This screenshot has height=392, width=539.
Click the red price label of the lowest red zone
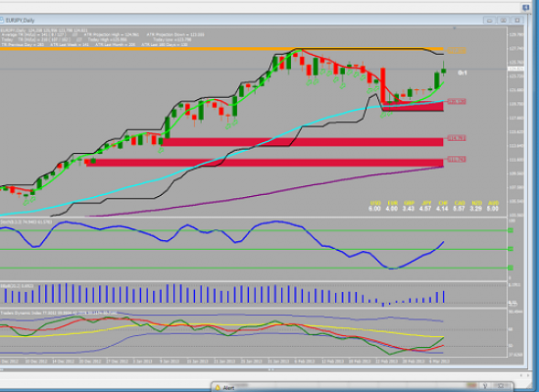(457, 159)
